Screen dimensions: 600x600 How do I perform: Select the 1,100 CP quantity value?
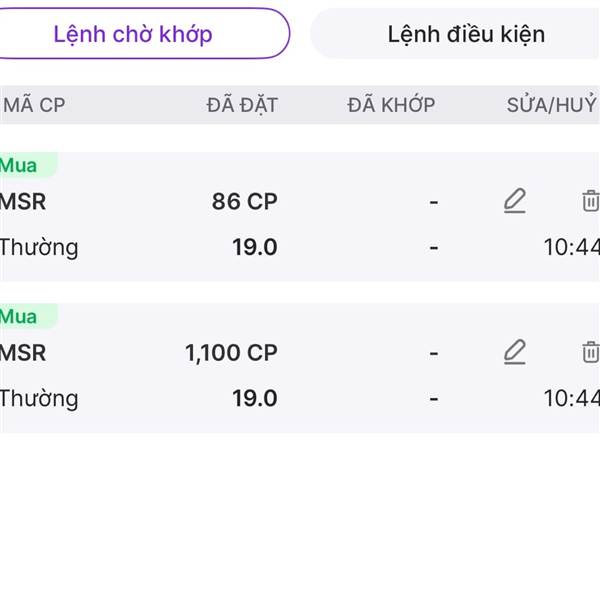coord(231,353)
